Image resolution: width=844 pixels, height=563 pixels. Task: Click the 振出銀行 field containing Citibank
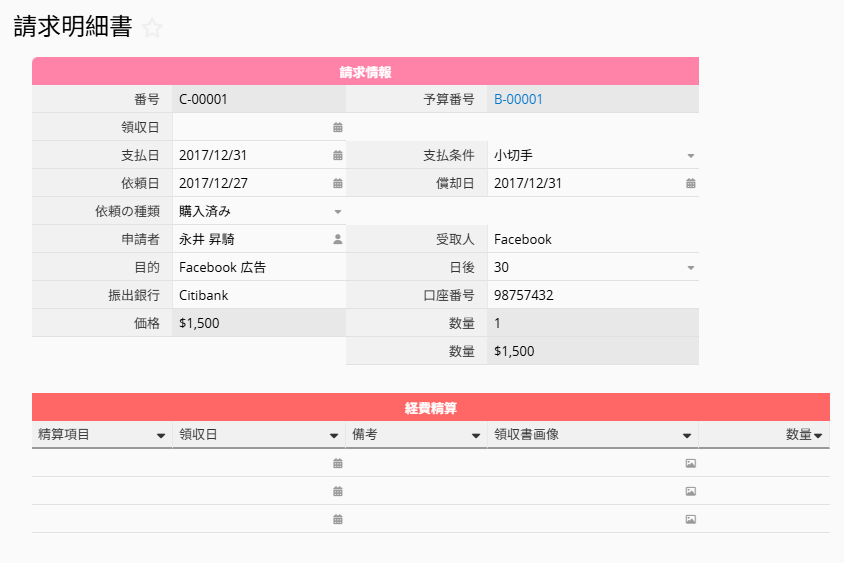(258, 296)
